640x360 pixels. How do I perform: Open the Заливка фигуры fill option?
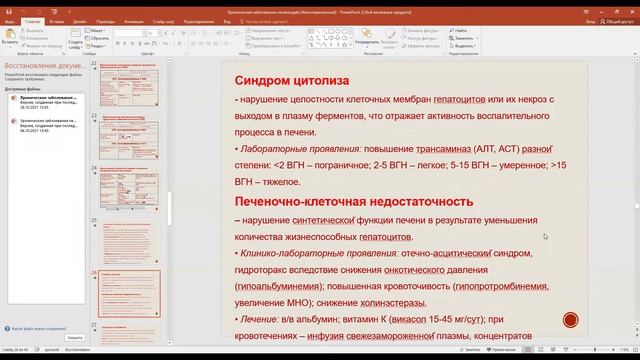point(420,31)
